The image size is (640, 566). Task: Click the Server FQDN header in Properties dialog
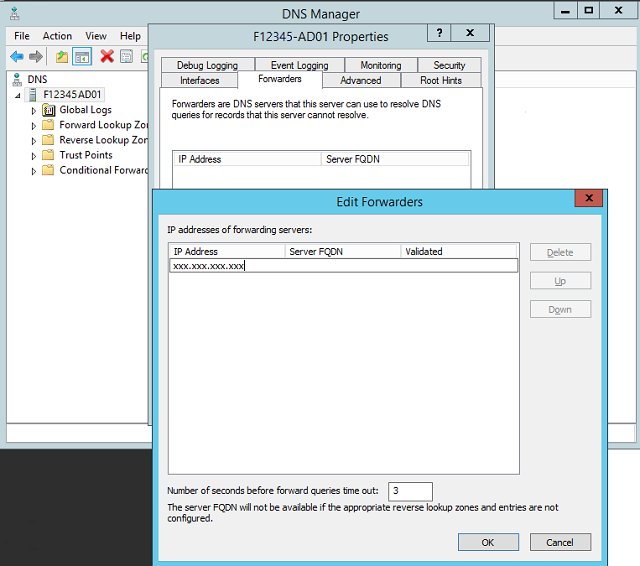(395, 159)
